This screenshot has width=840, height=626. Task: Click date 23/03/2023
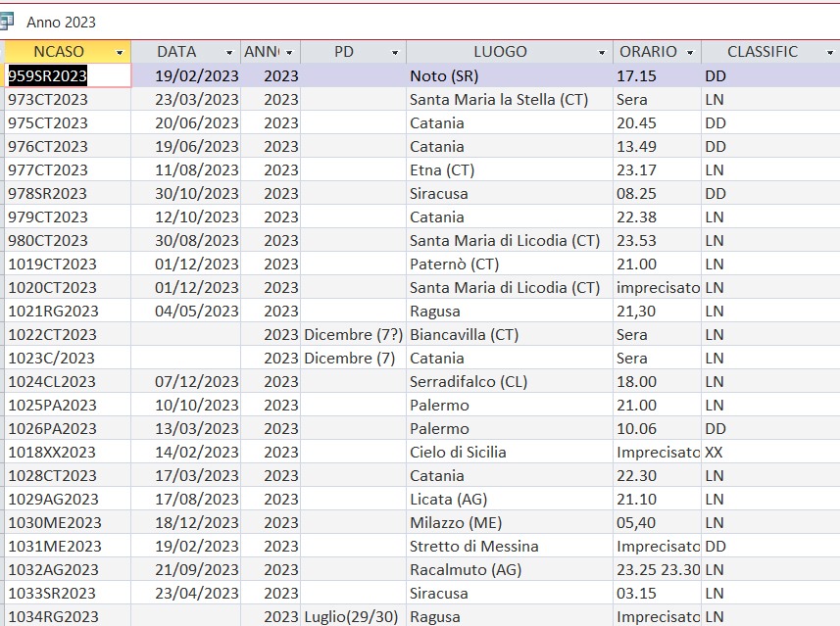coord(186,100)
